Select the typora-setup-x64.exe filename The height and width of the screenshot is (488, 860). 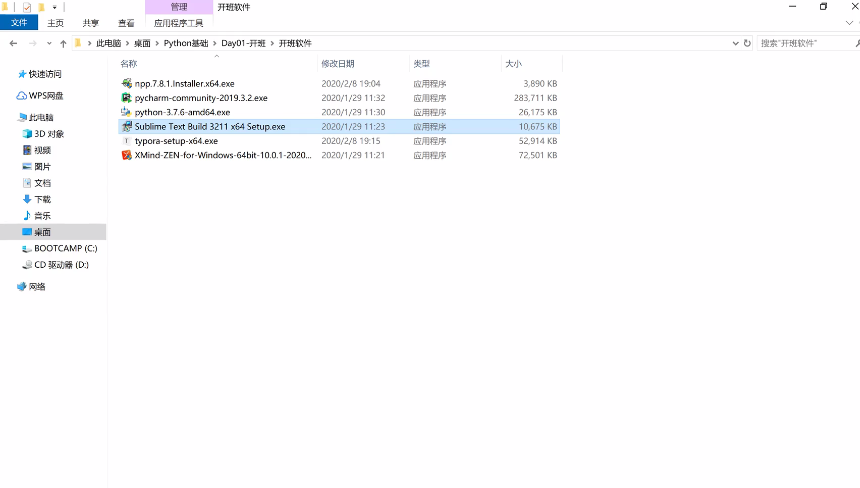click(x=177, y=140)
